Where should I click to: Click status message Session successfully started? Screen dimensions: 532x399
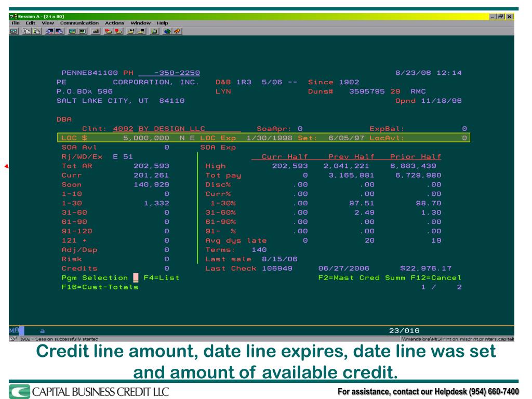[x=66, y=339]
